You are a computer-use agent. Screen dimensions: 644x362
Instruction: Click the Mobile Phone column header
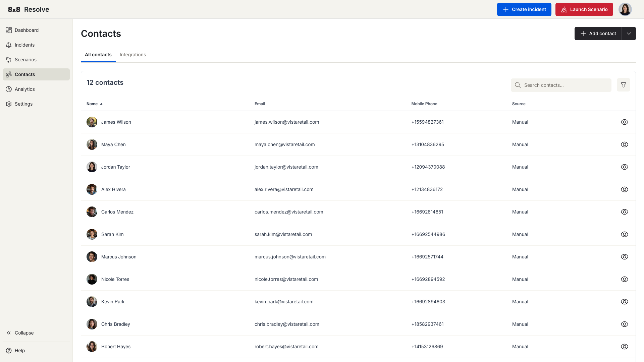click(x=424, y=104)
